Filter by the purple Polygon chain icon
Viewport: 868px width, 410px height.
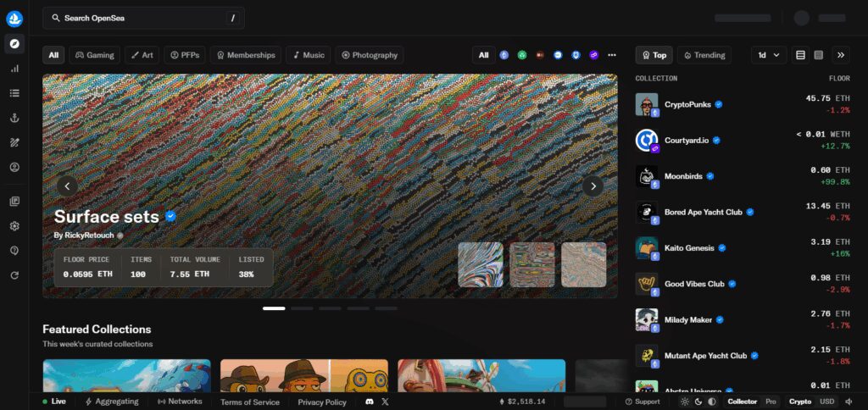[x=594, y=55]
